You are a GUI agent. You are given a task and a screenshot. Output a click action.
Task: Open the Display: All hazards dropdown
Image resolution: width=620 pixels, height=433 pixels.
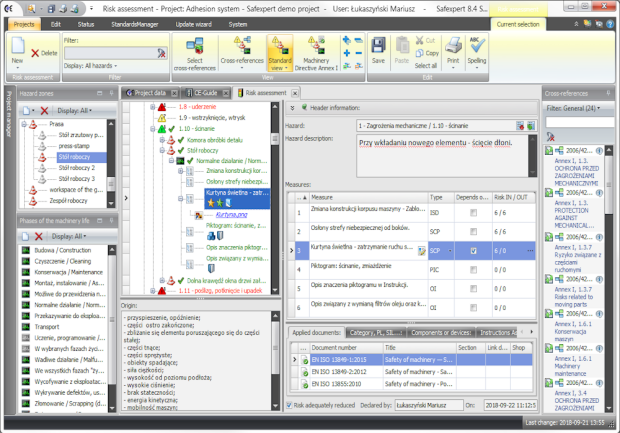point(95,64)
